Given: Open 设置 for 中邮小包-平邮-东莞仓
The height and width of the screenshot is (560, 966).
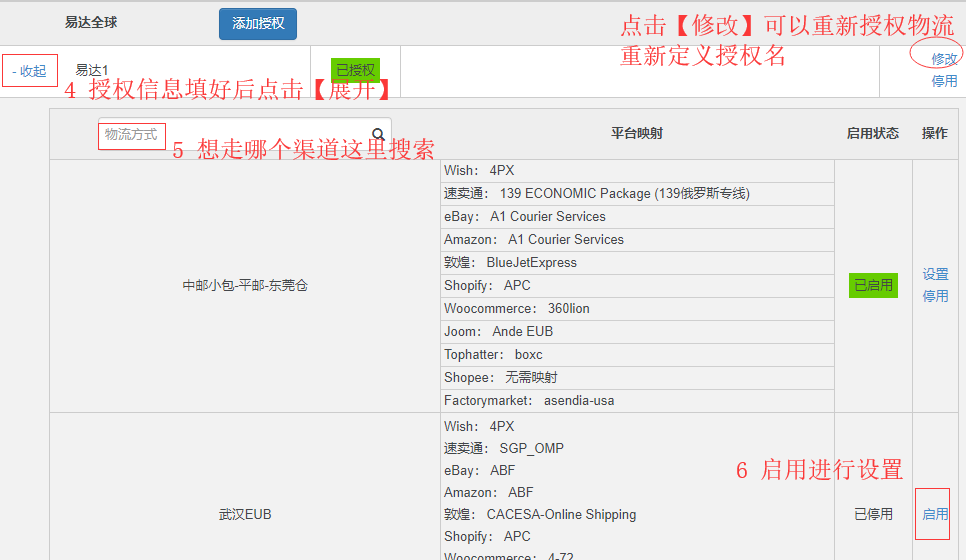Looking at the screenshot, I should tap(935, 274).
